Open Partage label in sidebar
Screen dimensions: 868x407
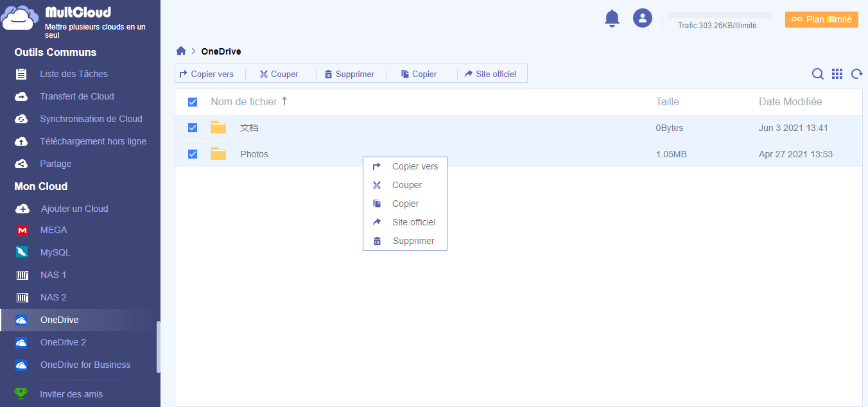tap(56, 164)
